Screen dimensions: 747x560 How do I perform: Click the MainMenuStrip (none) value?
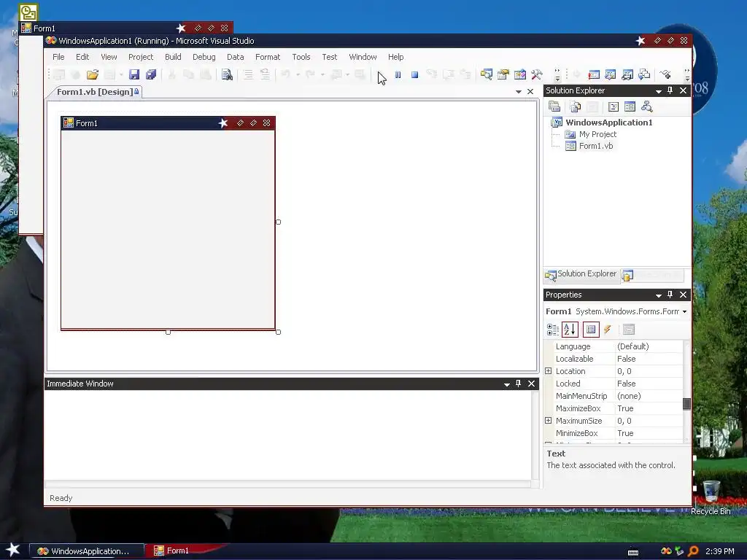coord(629,396)
